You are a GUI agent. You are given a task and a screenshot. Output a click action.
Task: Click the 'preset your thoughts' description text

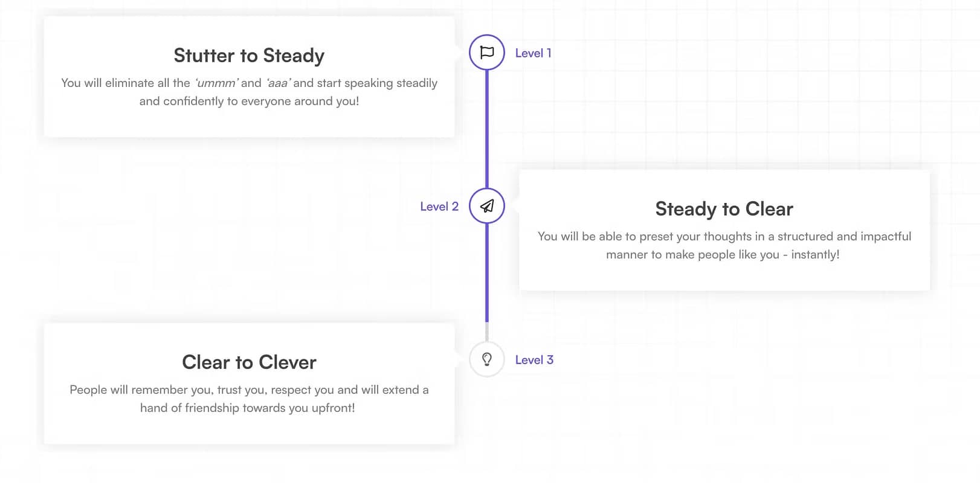(724, 245)
